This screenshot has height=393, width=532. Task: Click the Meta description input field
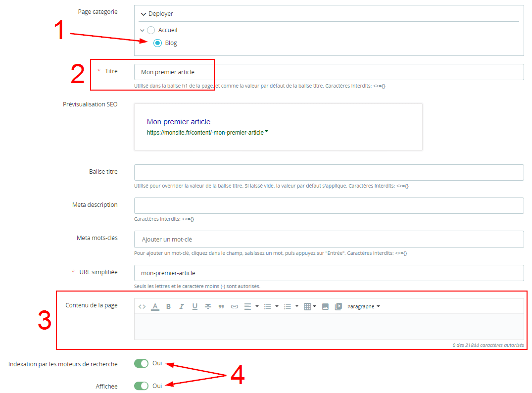point(329,205)
